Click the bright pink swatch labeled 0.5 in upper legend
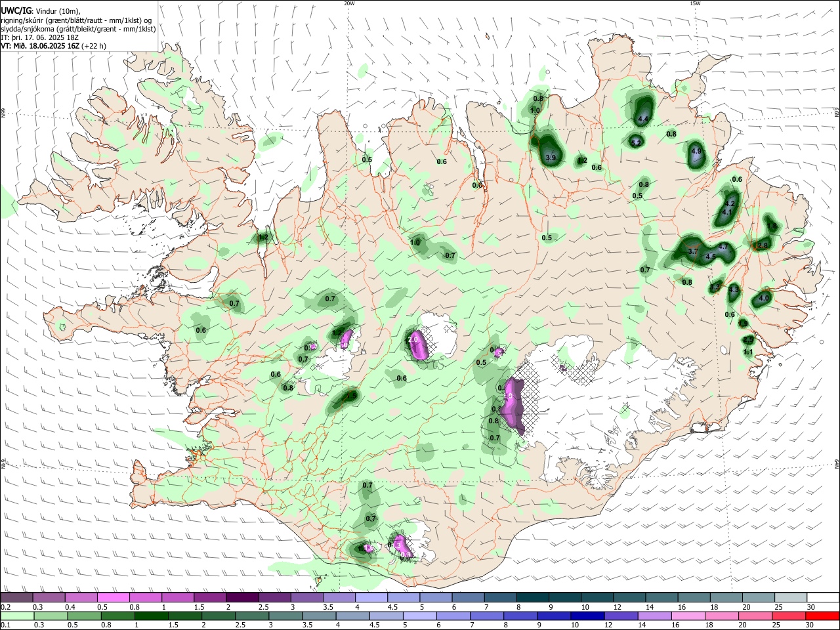Image resolution: width=840 pixels, height=630 pixels. tap(113, 598)
